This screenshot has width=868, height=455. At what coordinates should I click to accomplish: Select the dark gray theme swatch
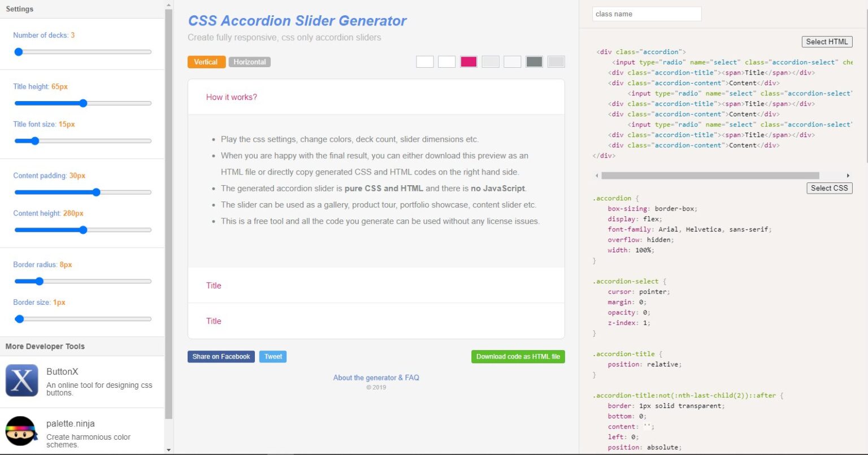coord(533,62)
